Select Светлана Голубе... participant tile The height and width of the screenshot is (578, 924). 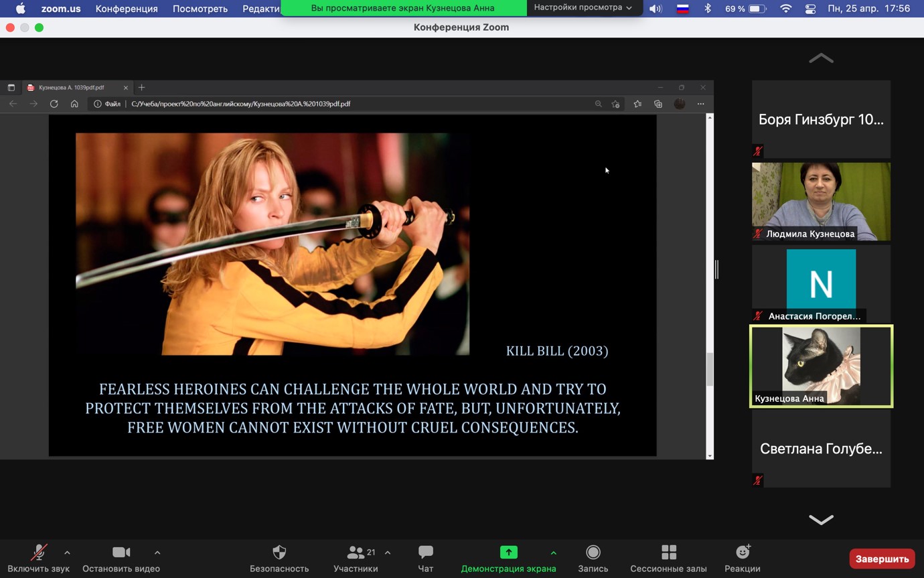tap(821, 448)
